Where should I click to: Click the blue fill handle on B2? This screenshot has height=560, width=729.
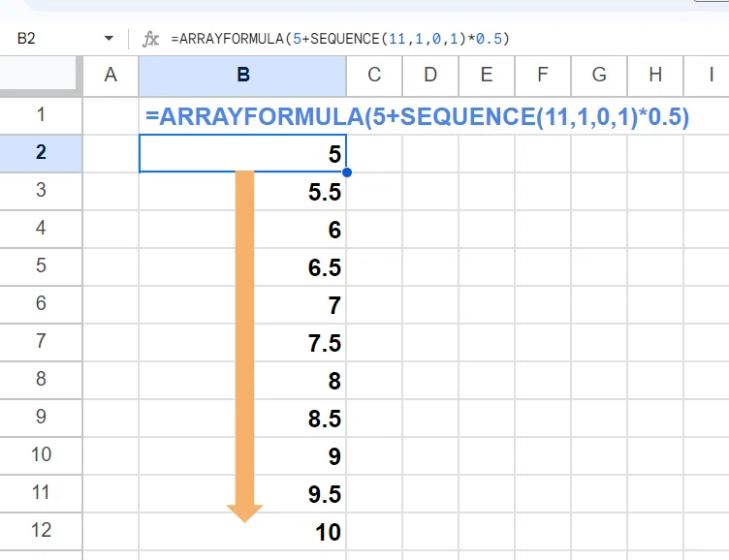[x=347, y=172]
